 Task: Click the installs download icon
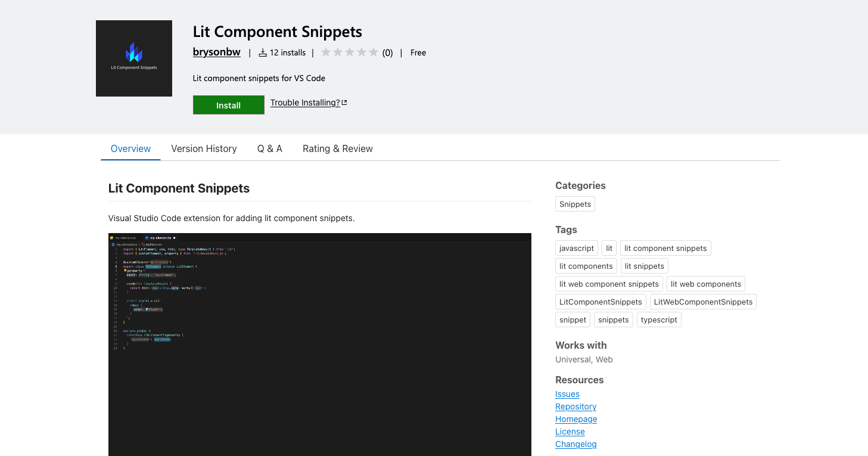(x=263, y=53)
